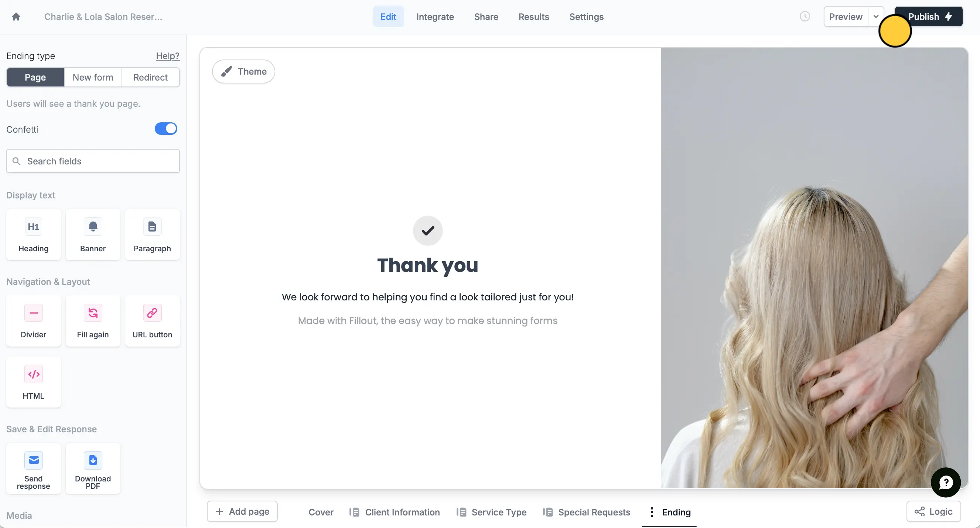980x528 pixels.
Task: Open the Help? link
Action: pyautogui.click(x=167, y=56)
